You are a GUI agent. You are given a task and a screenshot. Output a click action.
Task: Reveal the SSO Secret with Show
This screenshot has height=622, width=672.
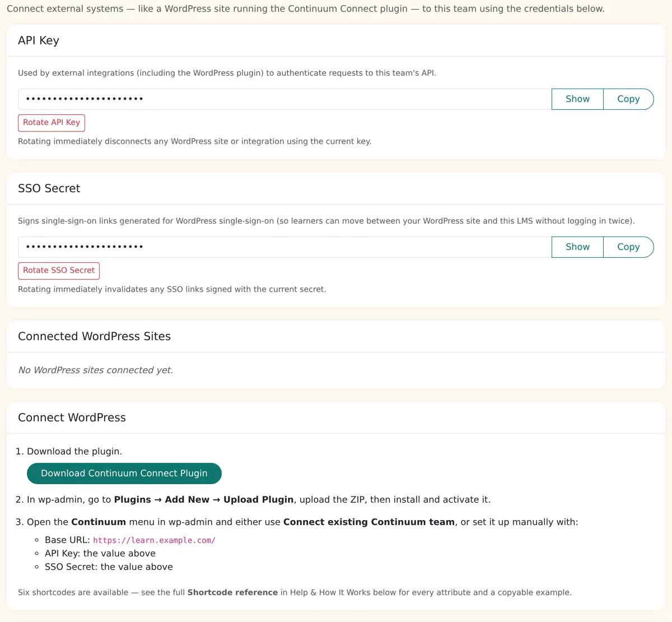coord(577,247)
